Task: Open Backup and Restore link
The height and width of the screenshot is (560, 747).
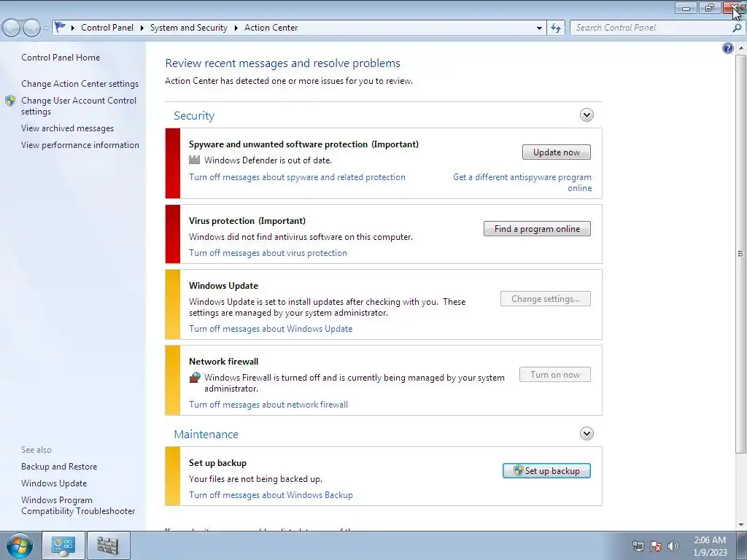Action: point(59,467)
